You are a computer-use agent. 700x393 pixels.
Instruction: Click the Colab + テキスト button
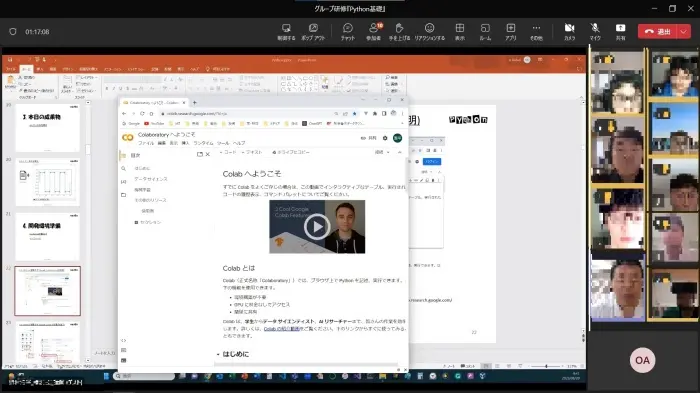click(252, 152)
